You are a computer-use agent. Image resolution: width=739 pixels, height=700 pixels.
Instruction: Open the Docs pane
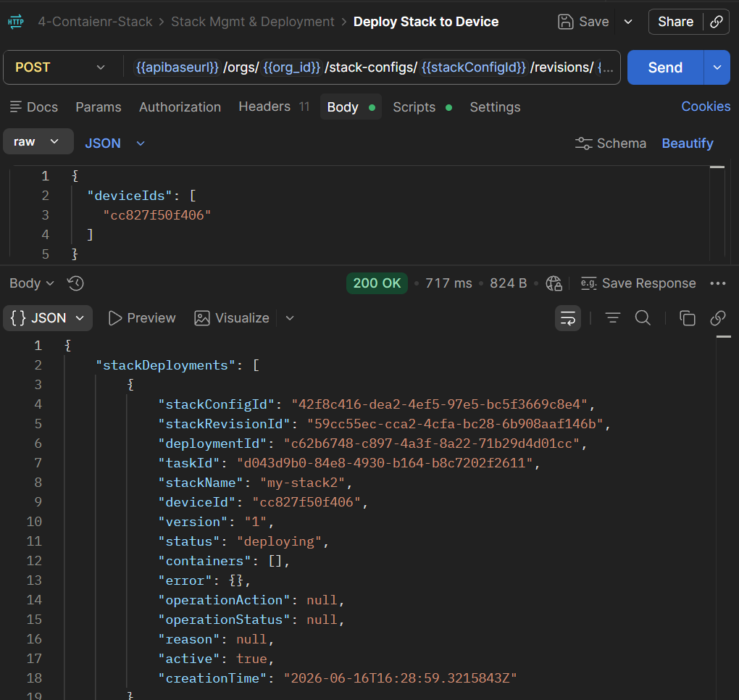34,107
